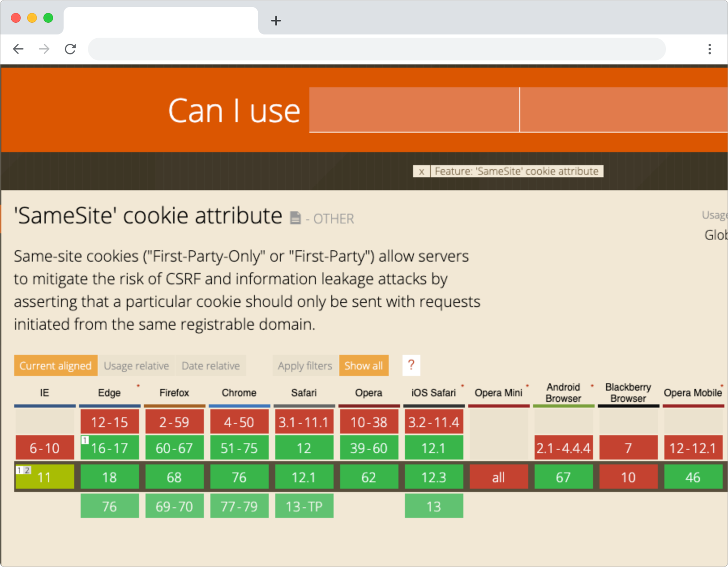Screen dimensions: 728x567
Task: Click the Firefox 69-70 cell
Action: [174, 506]
